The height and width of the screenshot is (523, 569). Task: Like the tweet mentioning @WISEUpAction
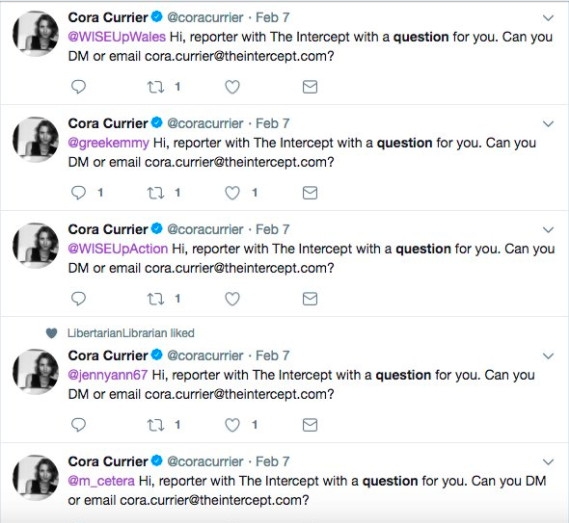[232, 299]
